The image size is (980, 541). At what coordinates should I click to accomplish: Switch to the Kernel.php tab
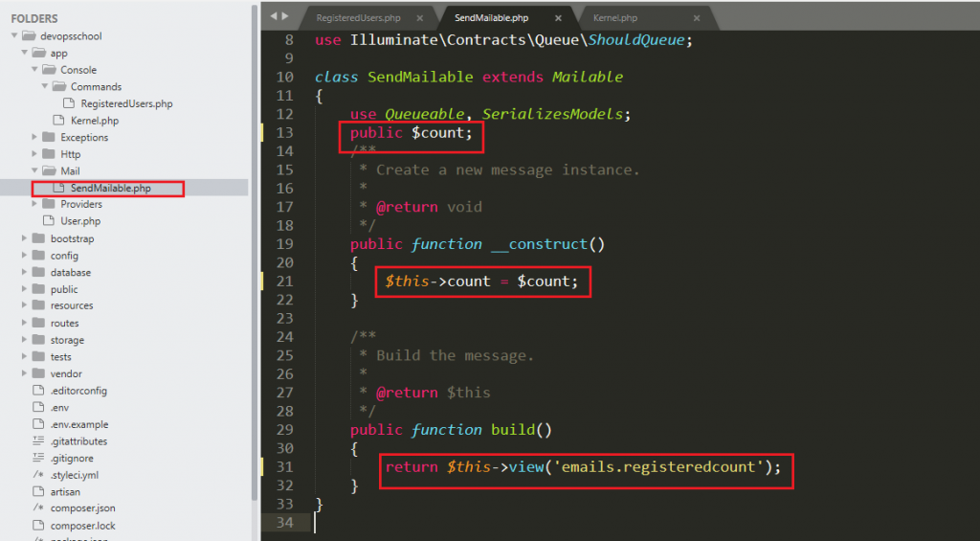(616, 17)
